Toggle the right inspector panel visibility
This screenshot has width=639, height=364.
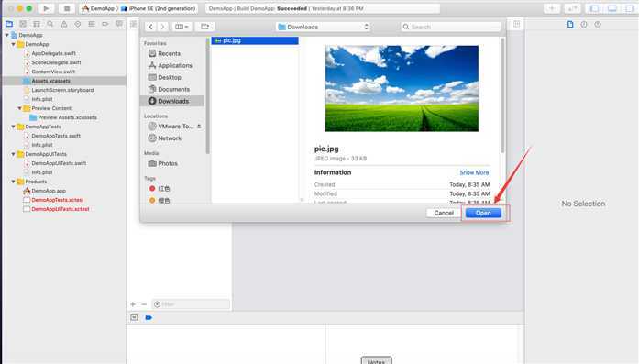629,8
